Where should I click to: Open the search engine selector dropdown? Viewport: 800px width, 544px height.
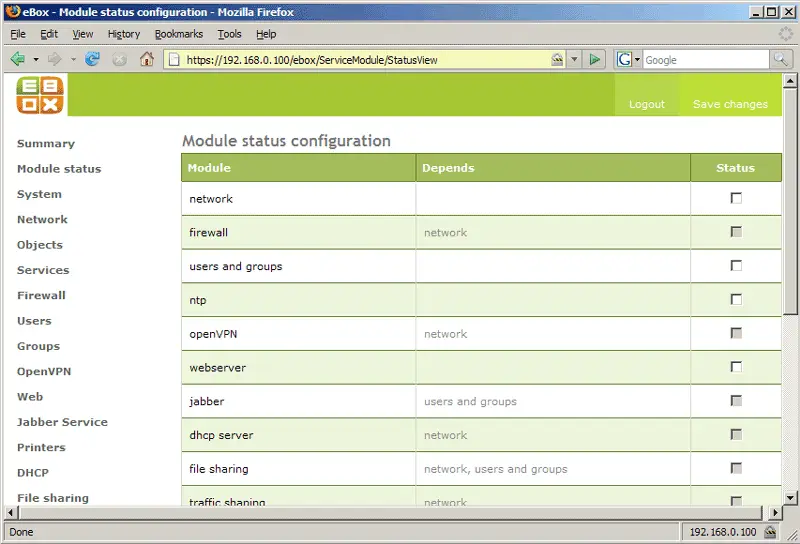point(637,60)
